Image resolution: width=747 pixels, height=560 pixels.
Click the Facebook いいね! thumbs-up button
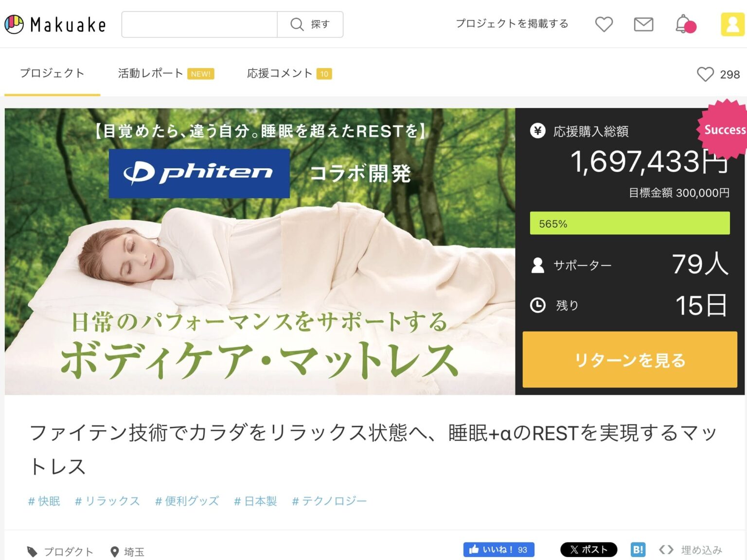click(498, 550)
